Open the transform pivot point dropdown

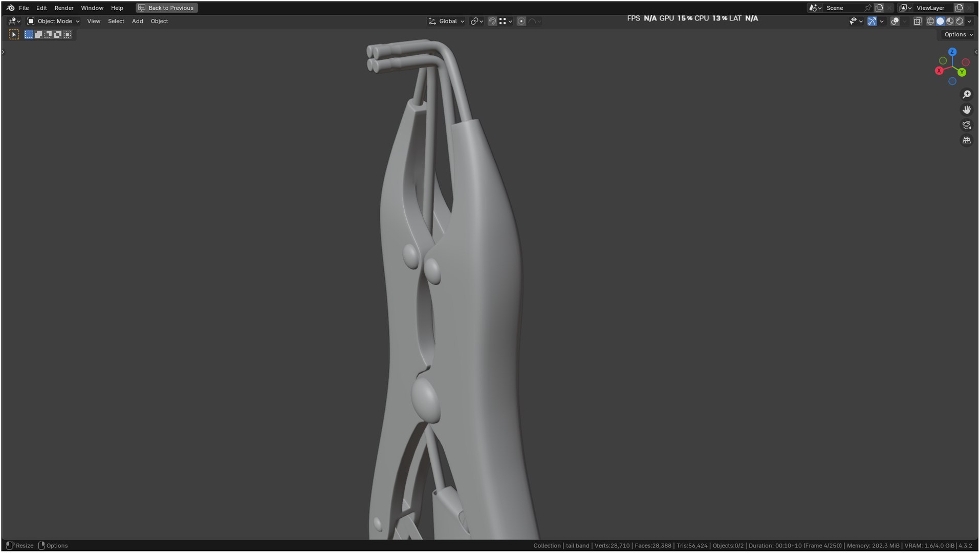[x=477, y=21]
